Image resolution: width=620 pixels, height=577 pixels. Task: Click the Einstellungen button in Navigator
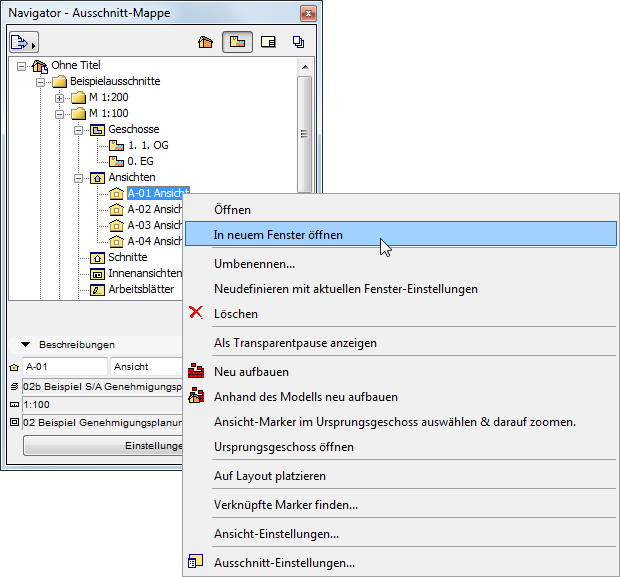[103, 446]
